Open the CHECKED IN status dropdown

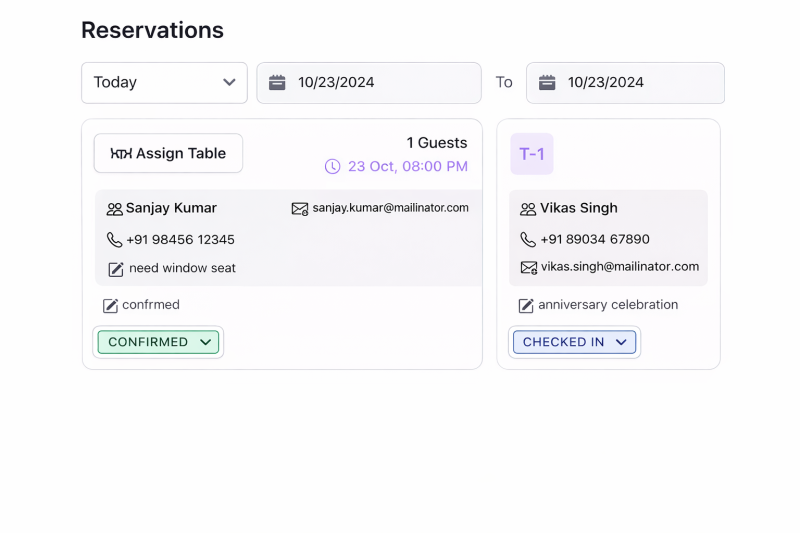tap(574, 342)
